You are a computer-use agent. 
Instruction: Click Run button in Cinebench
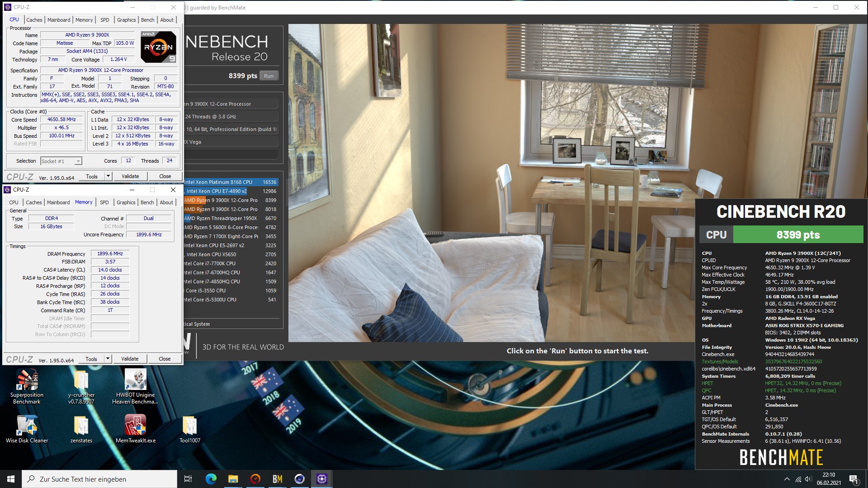[269, 76]
